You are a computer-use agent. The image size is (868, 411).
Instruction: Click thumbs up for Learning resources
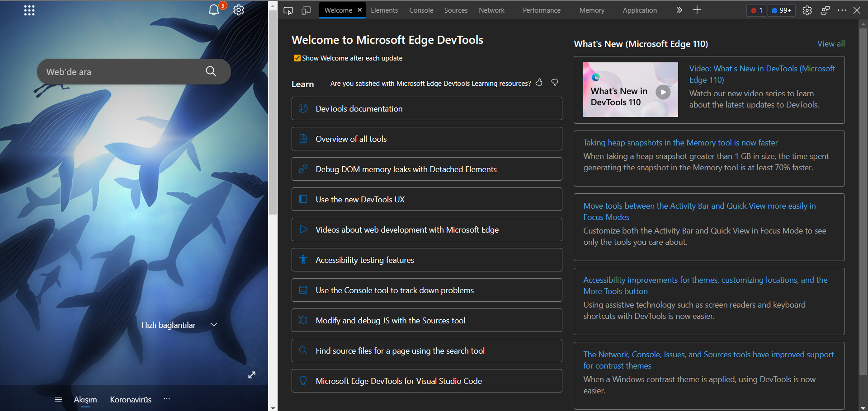539,82
